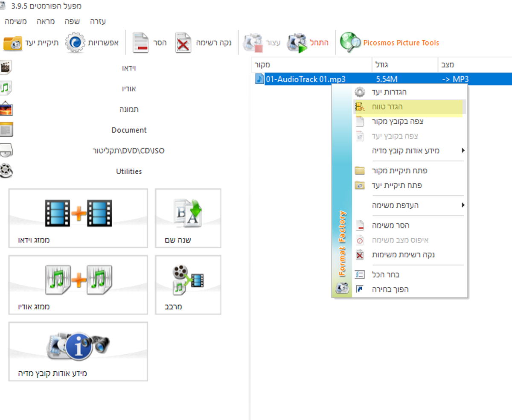Click the music file icon of 01-AudioTrack 01.mp3
This screenshot has height=420, width=512.
pyautogui.click(x=260, y=79)
